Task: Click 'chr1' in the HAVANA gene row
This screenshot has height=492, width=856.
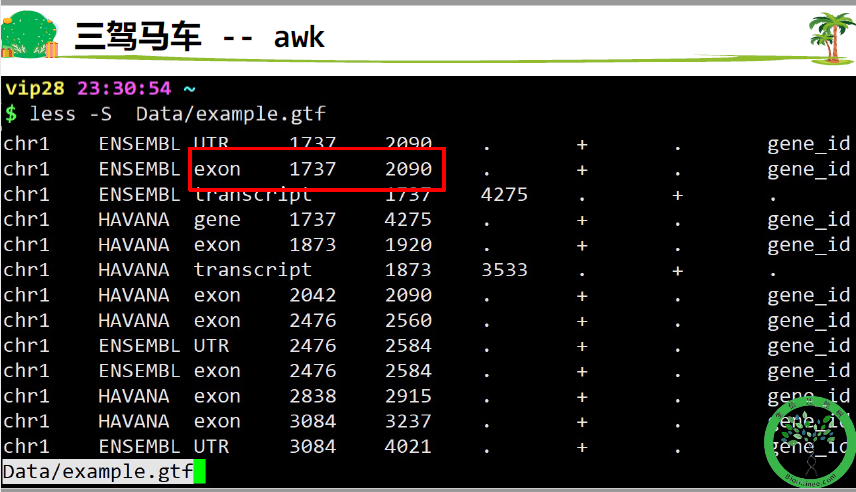Action: [x=26, y=220]
